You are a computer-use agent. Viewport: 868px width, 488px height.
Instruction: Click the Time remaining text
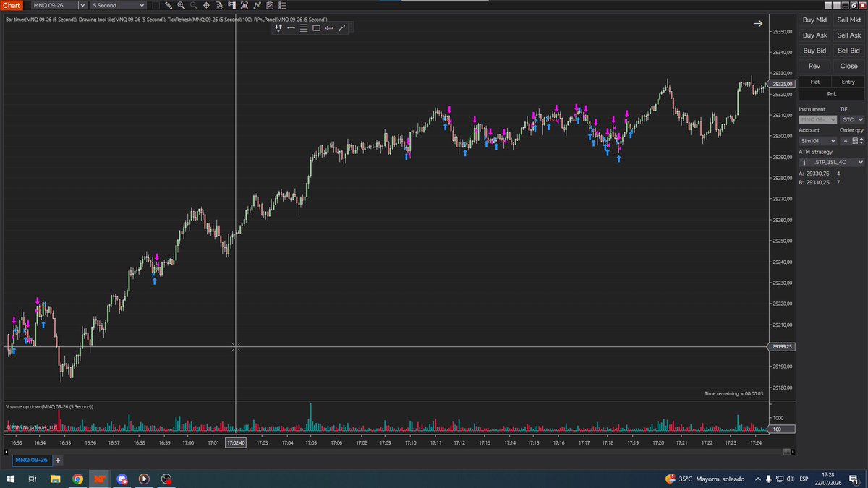coord(734,393)
